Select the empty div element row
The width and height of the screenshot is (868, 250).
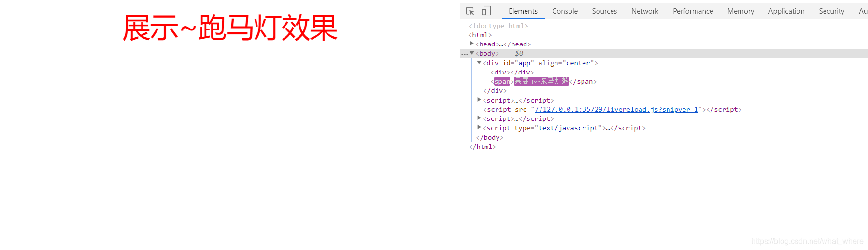pos(512,72)
